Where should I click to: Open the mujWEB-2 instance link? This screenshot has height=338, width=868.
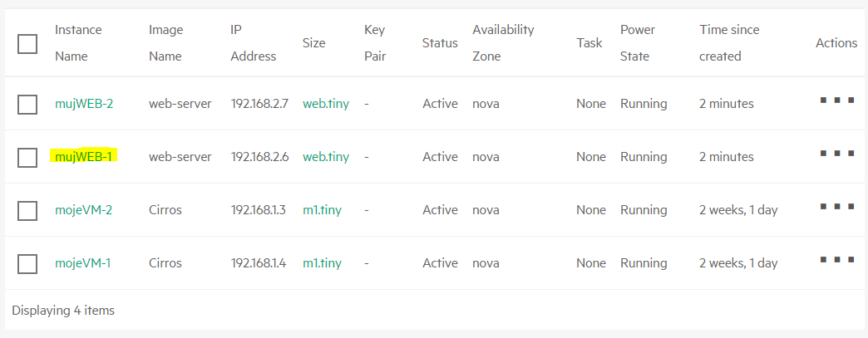click(84, 104)
